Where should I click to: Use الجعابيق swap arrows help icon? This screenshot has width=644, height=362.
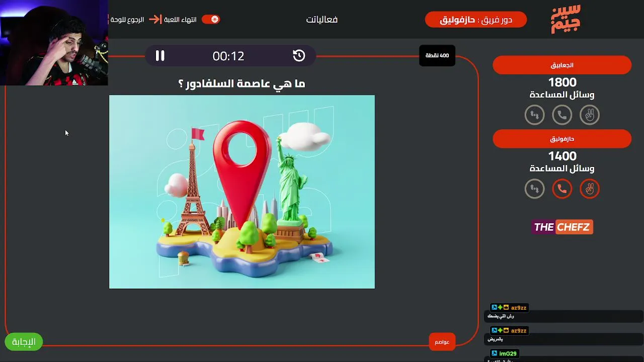[x=534, y=115]
